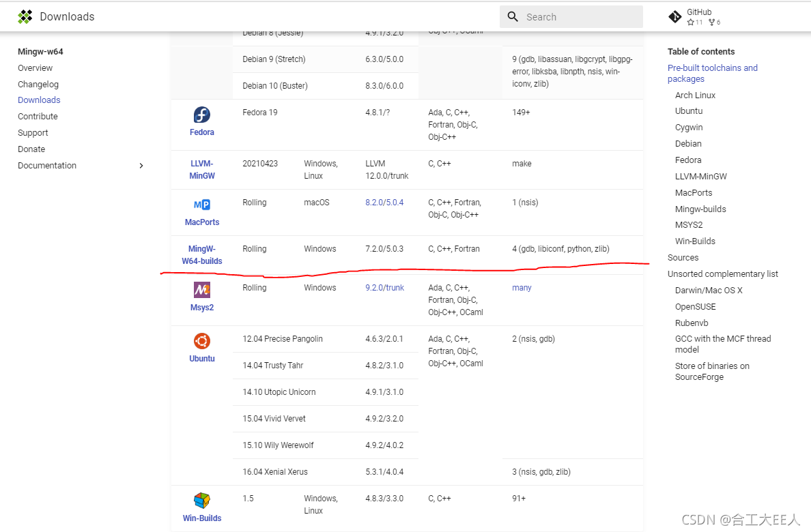Click the 'Fedora 19' table cell
811x532 pixels.
coord(260,112)
